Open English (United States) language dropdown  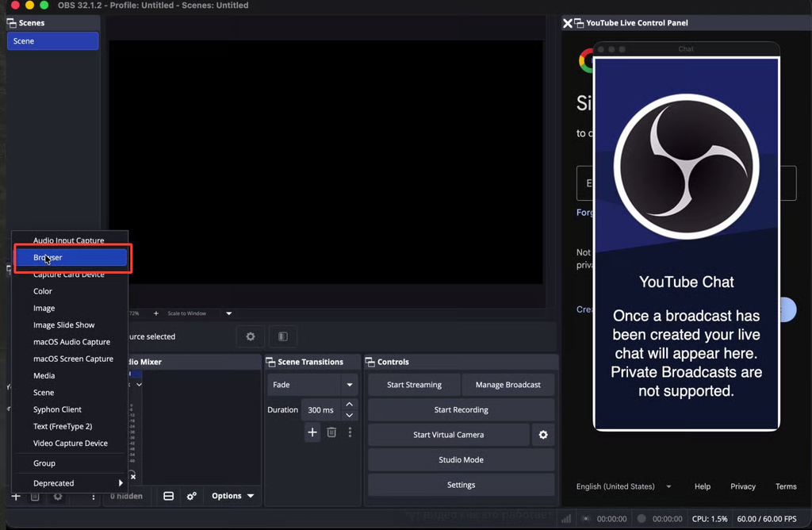tap(623, 486)
